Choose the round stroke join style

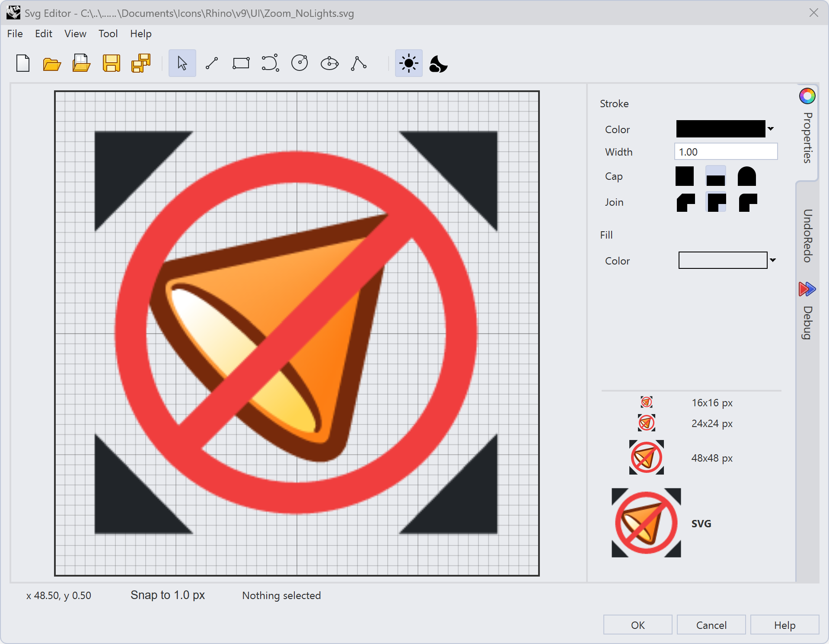pos(748,202)
